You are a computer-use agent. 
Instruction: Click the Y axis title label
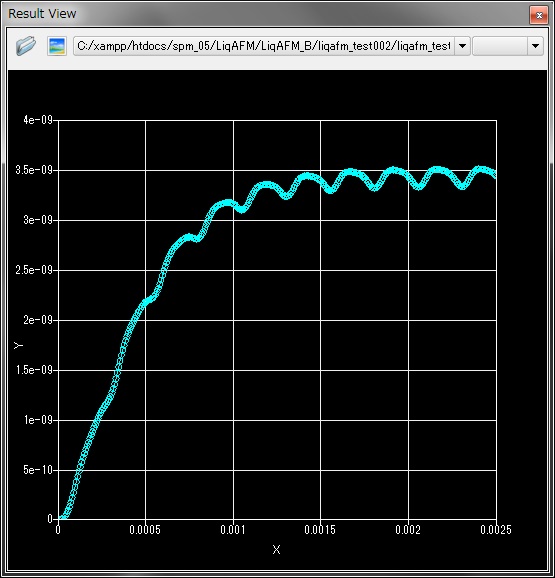(18, 345)
